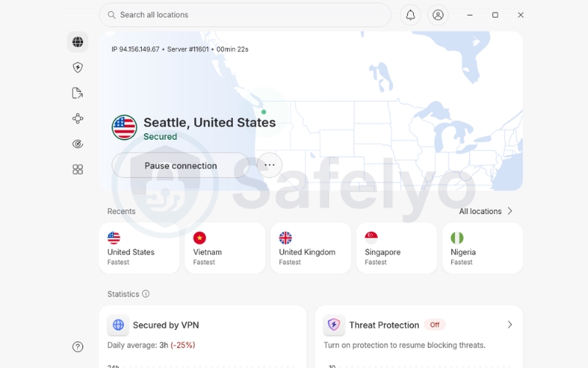
Task: Type in Search all locations field
Action: (x=245, y=15)
